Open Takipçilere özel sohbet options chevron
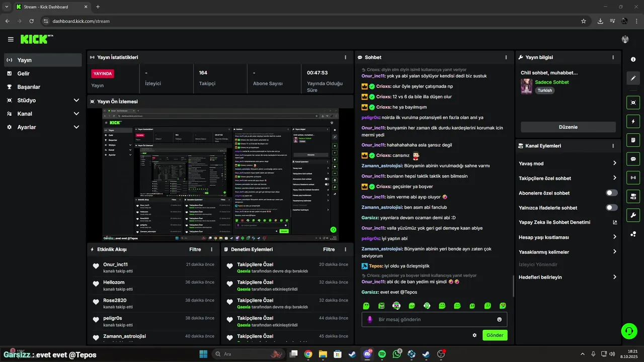The image size is (644, 362). click(x=614, y=178)
